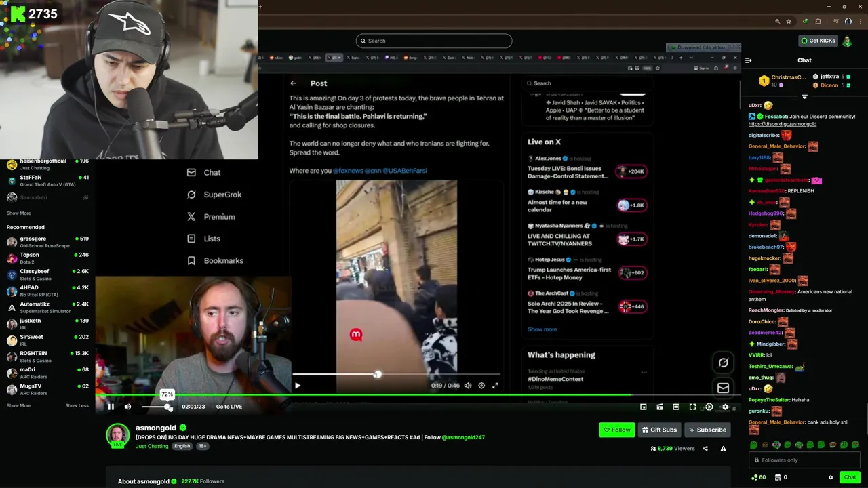Open the Classybeef recommended channel
This screenshot has width=868, height=488.
(x=47, y=274)
